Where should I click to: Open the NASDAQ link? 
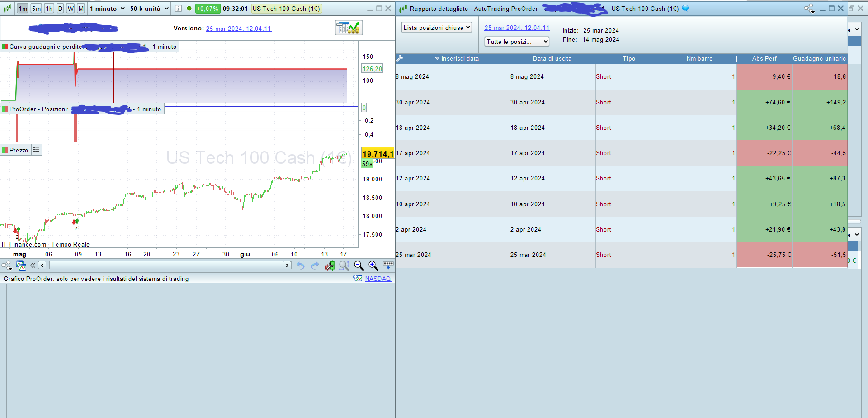click(378, 279)
